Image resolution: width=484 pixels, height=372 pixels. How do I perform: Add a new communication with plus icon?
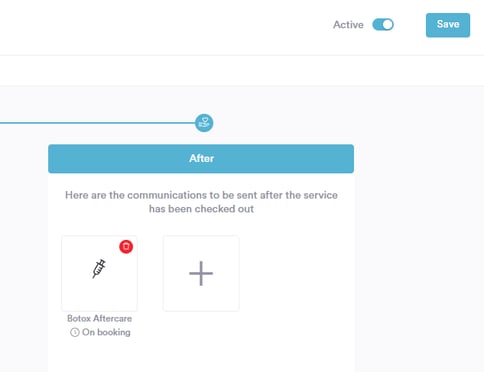click(201, 273)
